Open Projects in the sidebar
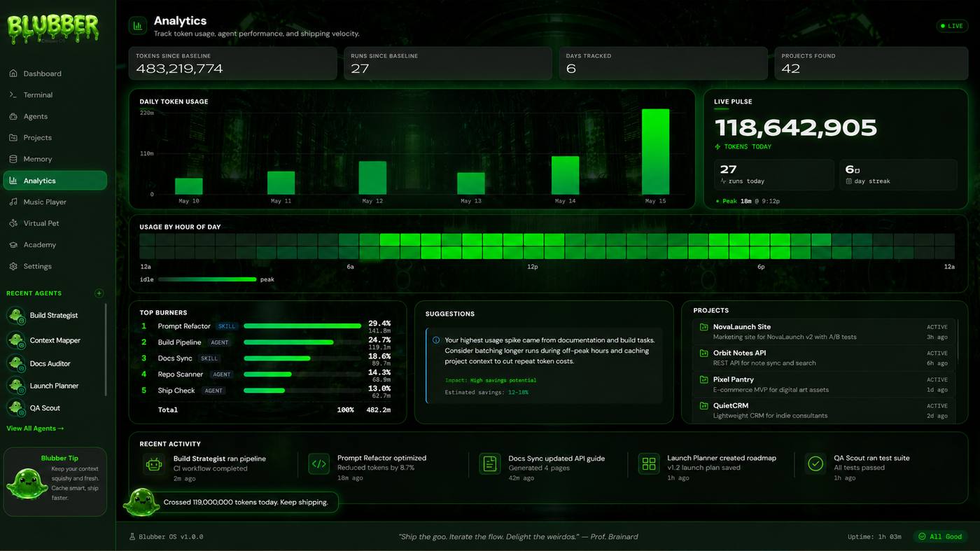Viewport: 980px width, 551px height. pos(55,137)
